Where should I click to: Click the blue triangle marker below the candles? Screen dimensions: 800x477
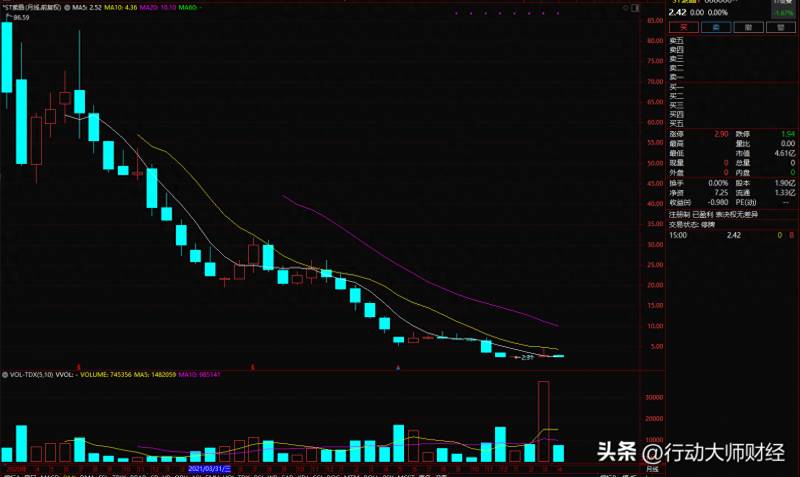click(398, 367)
